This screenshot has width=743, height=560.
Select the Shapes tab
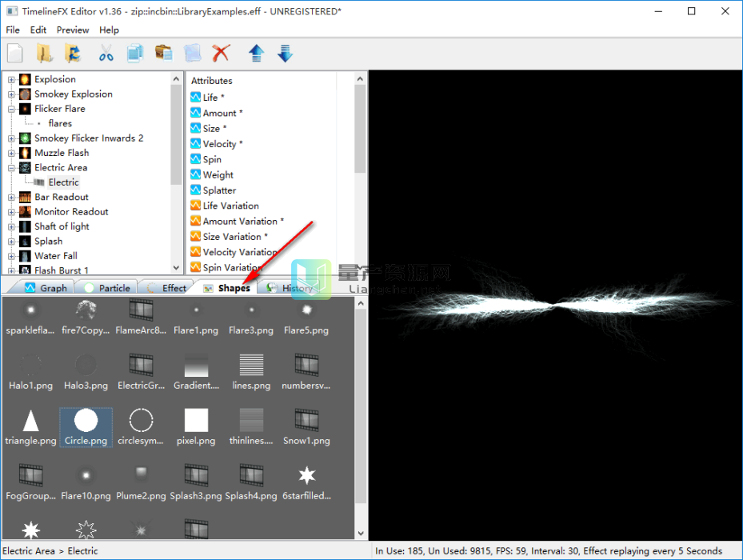[x=226, y=288]
